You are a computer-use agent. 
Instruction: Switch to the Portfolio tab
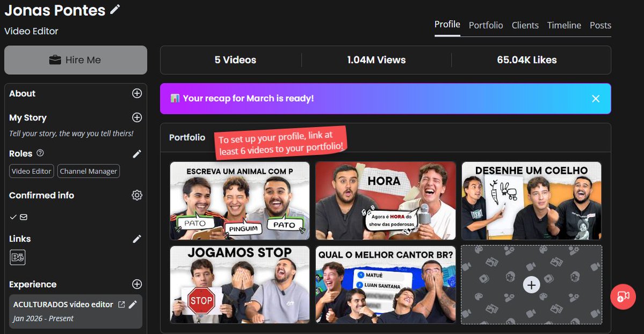(x=486, y=25)
